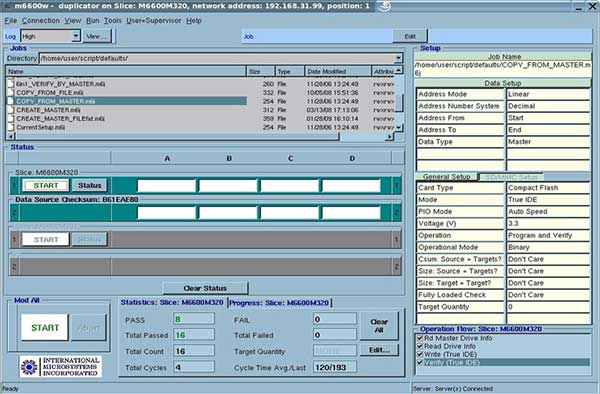Click the Clear All button

pos(379,326)
